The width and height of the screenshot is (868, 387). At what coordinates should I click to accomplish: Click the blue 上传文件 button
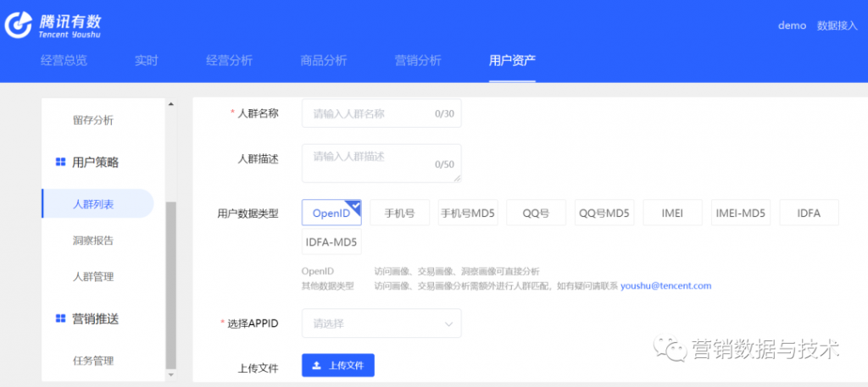click(338, 365)
